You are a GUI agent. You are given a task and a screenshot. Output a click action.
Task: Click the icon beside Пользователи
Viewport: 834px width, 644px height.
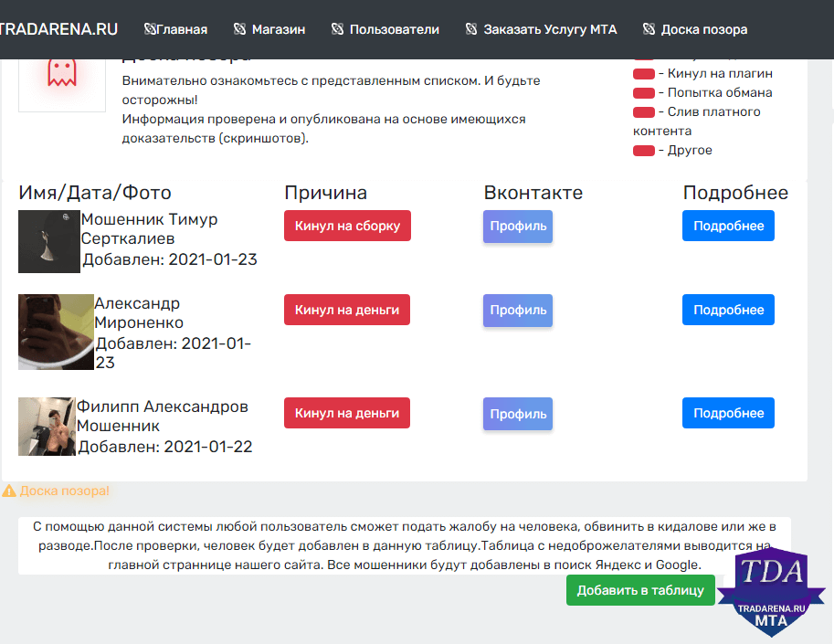tap(337, 28)
